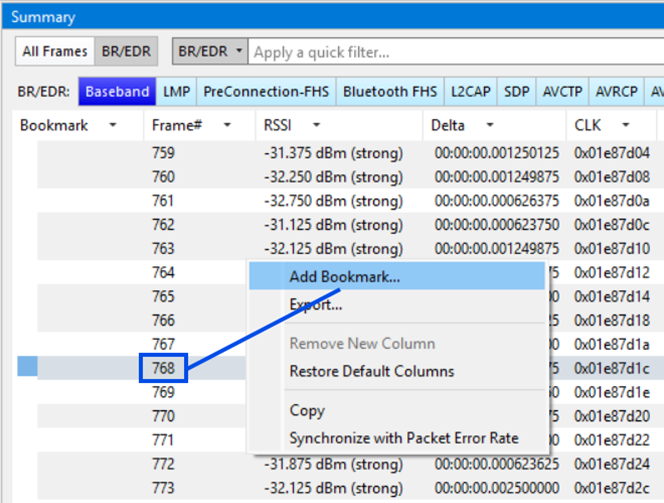The width and height of the screenshot is (664, 503).
Task: Select frame number 770 cell
Action: tap(163, 416)
